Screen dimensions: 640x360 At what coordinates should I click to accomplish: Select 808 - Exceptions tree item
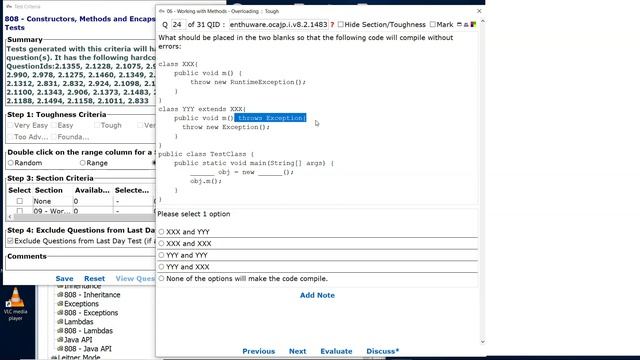tap(91, 313)
